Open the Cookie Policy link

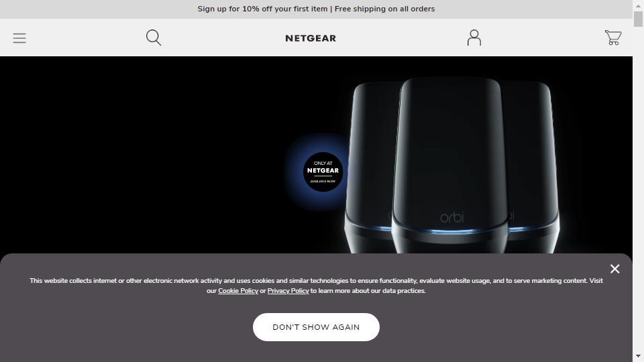coord(237,290)
